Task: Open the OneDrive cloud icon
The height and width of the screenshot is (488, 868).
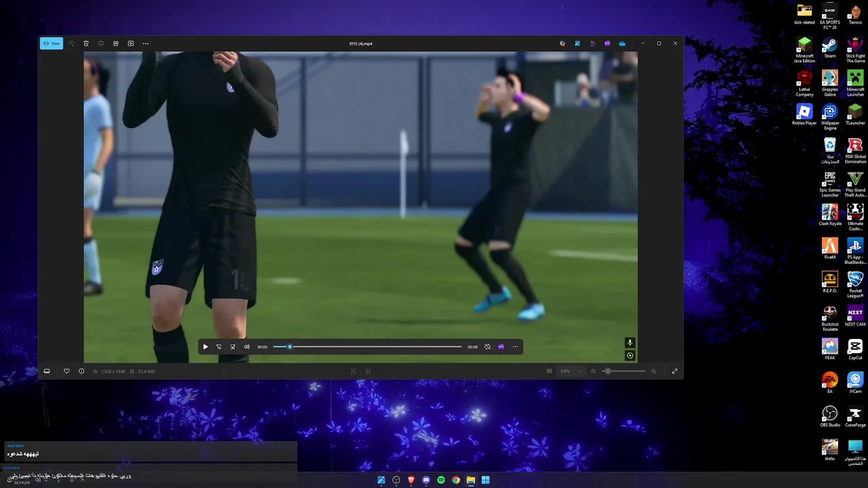Action: [x=622, y=43]
